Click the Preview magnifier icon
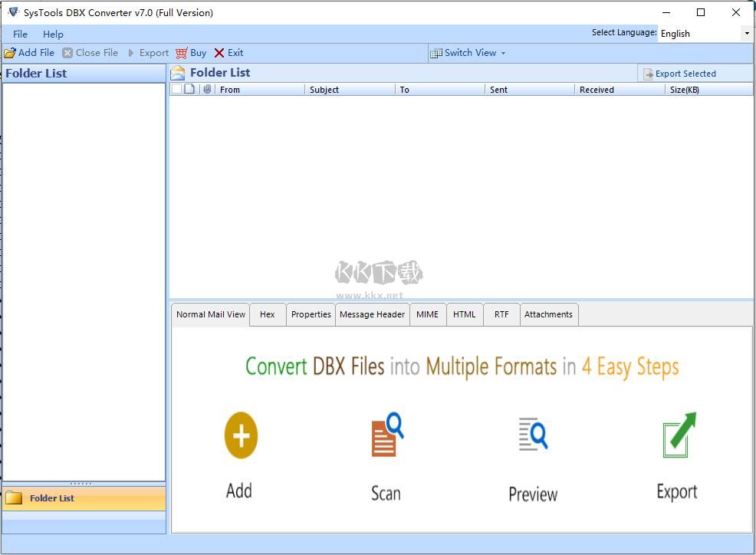Image resolution: width=756 pixels, height=555 pixels. point(532,433)
